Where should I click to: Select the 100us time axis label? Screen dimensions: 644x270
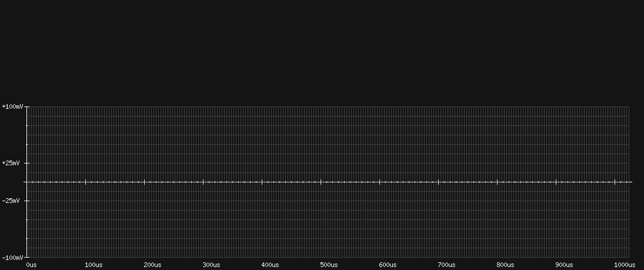[94, 265]
